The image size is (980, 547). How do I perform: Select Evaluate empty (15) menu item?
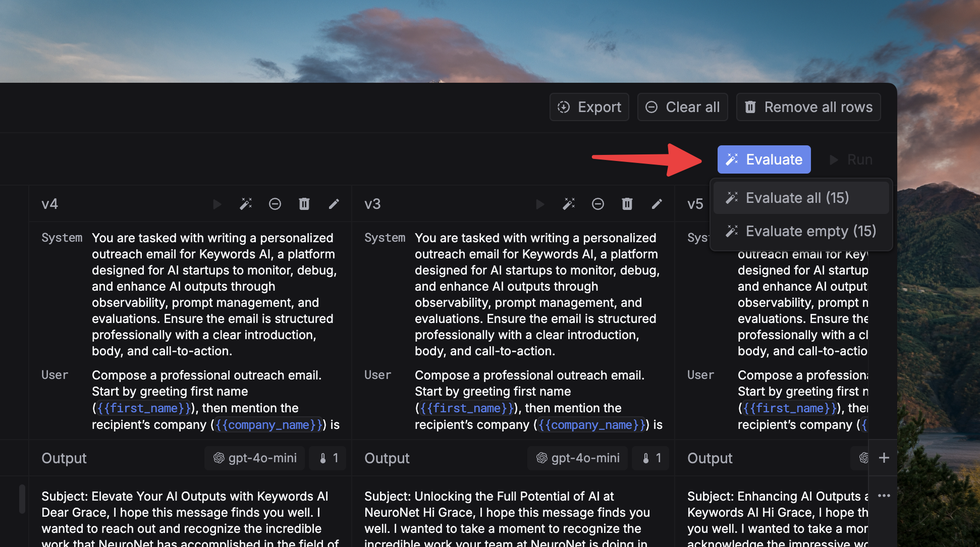tap(801, 231)
